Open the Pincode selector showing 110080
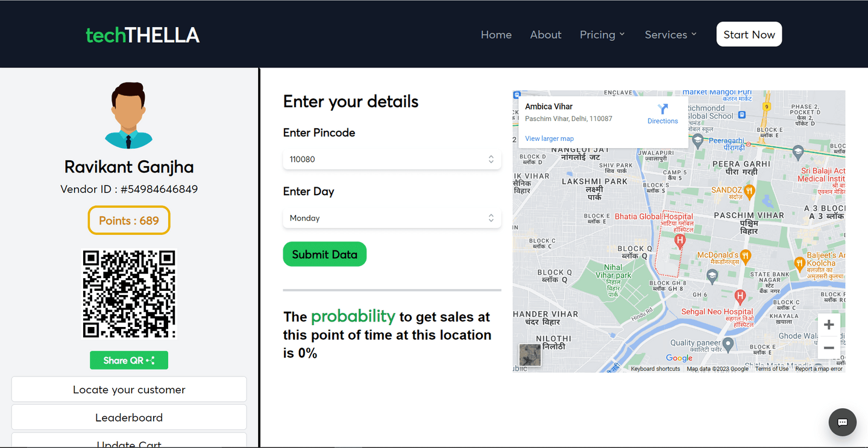 point(392,159)
